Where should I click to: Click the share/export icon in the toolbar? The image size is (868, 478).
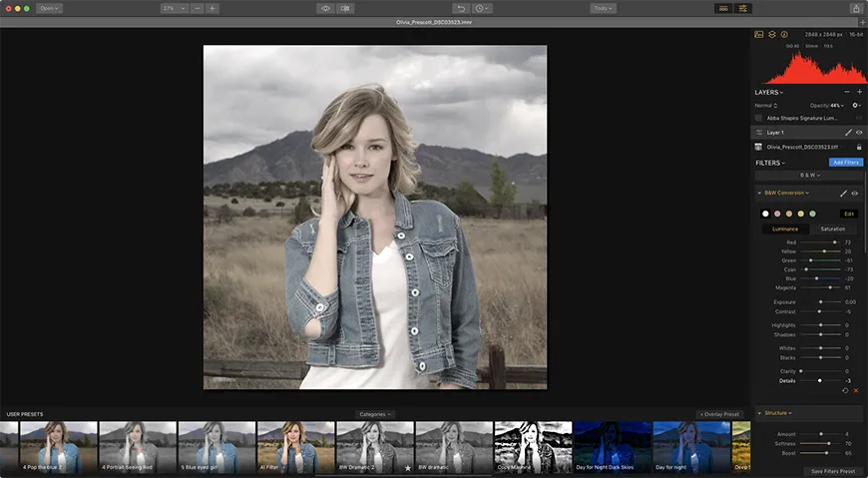point(855,8)
